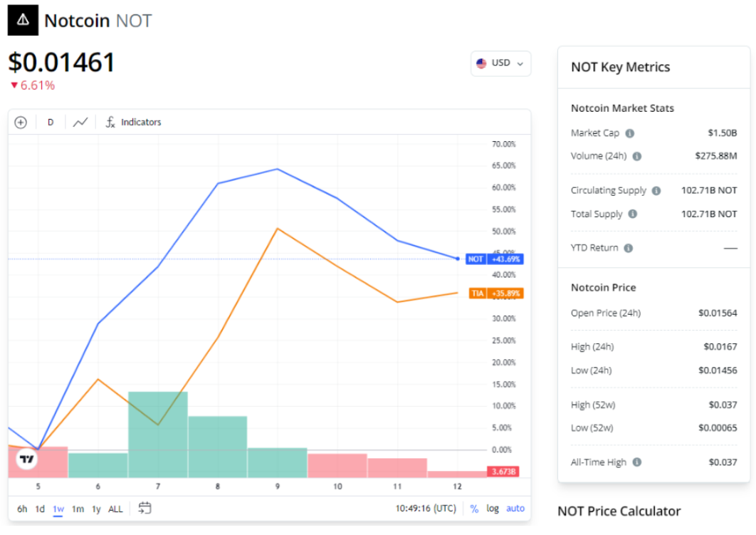Viewport: 756px width, 535px height.
Task: Change chart style with line icon
Action: [x=80, y=123]
